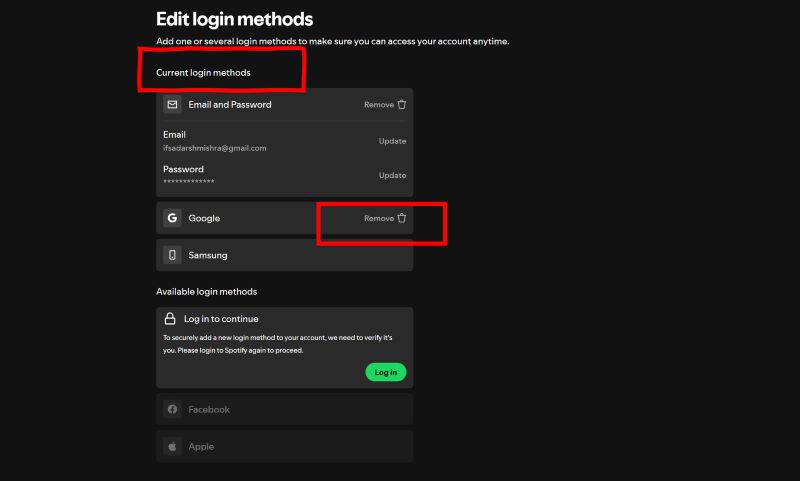Click the Google label text
This screenshot has width=800, height=481.
[204, 218]
